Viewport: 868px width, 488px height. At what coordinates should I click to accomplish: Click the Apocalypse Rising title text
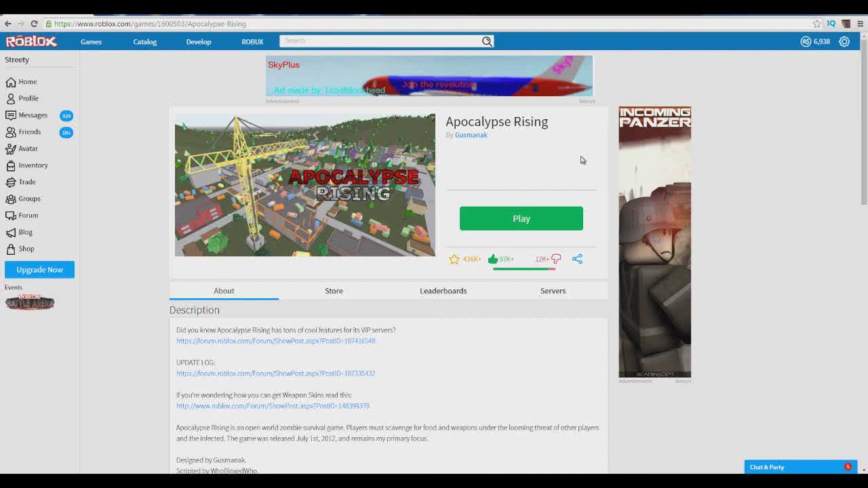click(x=496, y=122)
